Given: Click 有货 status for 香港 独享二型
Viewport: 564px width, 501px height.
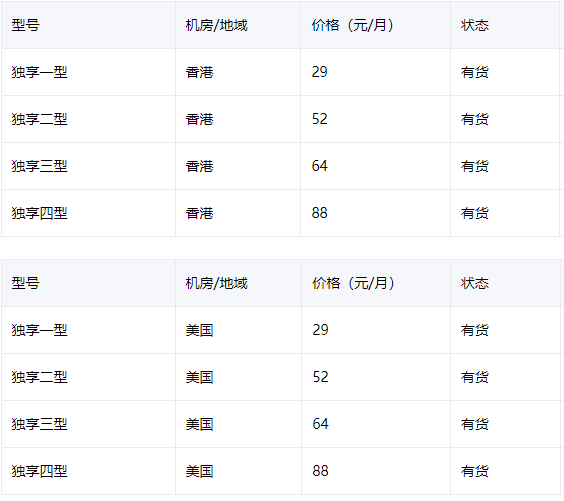Looking at the screenshot, I should pos(474,119).
